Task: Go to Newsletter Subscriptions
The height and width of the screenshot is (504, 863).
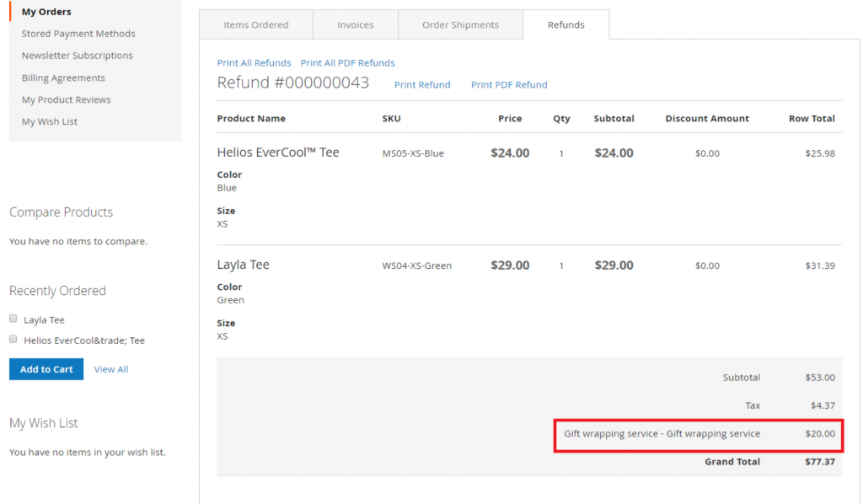Action: coord(77,56)
